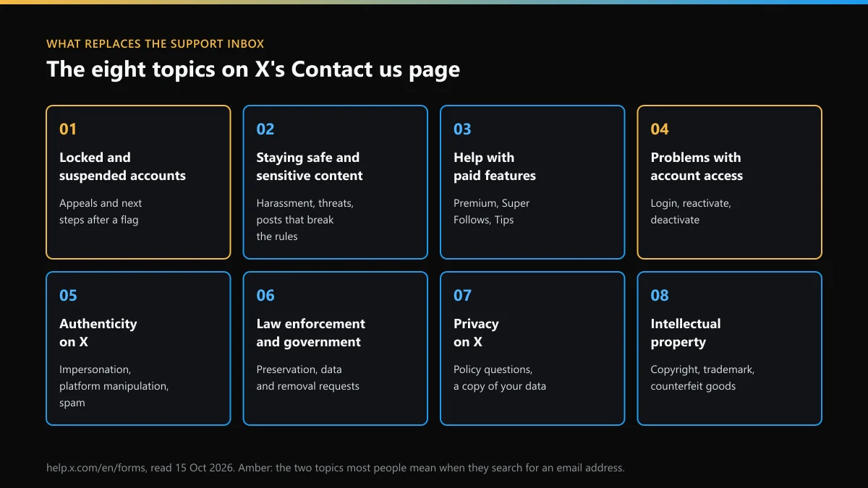Click the number 02 on second card
Screen dimensions: 868x488
pos(265,129)
